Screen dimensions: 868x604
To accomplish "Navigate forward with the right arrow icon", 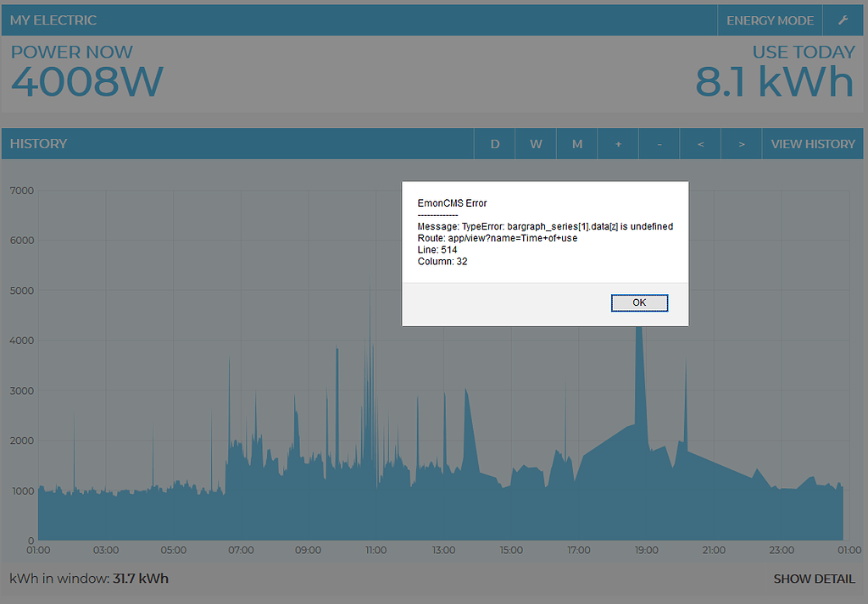I will point(742,143).
